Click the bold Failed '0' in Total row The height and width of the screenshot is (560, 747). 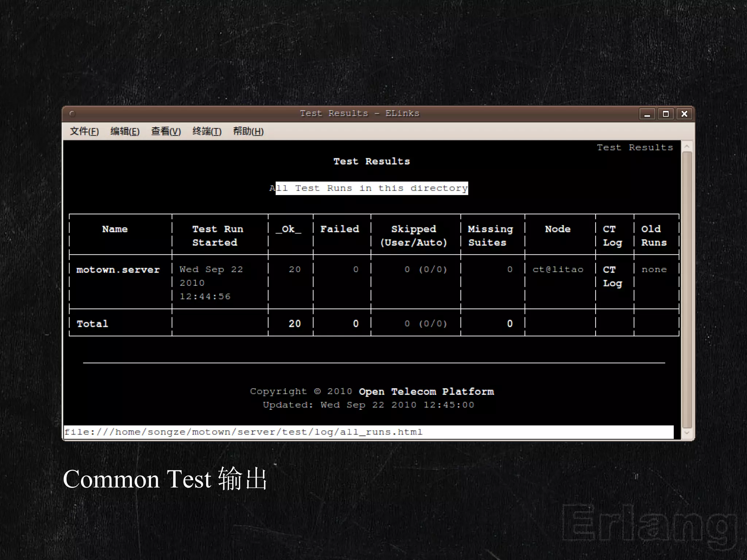[x=356, y=324]
